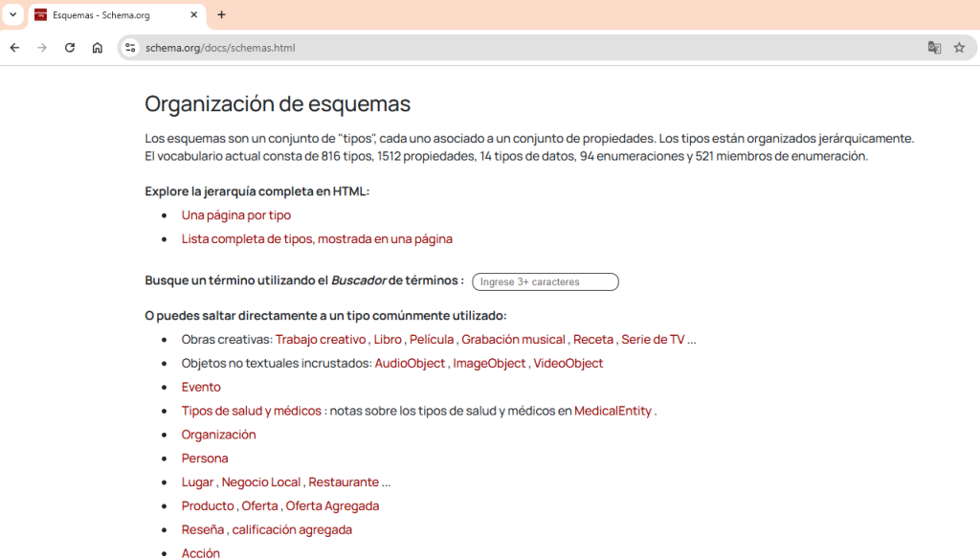Viewport: 980px width, 560px height.
Task: Click the 'Organización de esquemas' heading
Action: [278, 103]
